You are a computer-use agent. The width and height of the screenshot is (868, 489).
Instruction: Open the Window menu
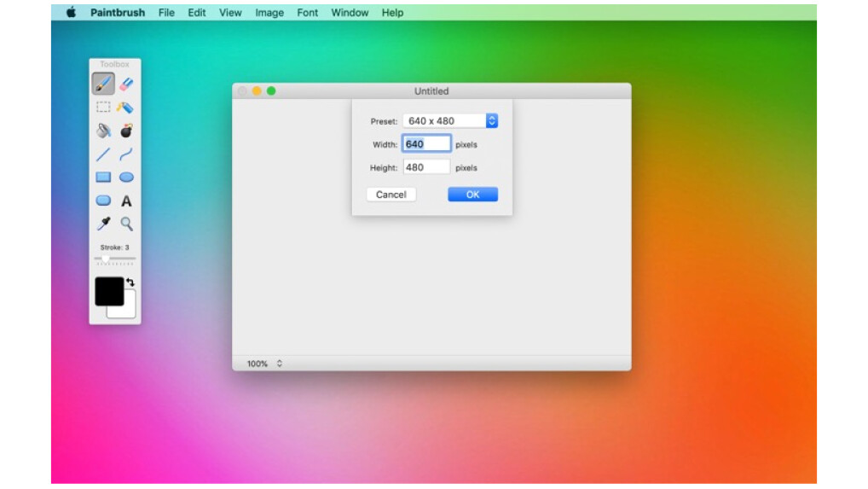(350, 12)
